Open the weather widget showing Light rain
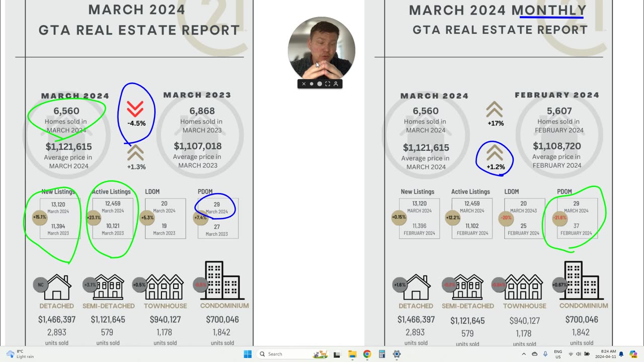Screen dimensions: 644x362 (x=20, y=354)
